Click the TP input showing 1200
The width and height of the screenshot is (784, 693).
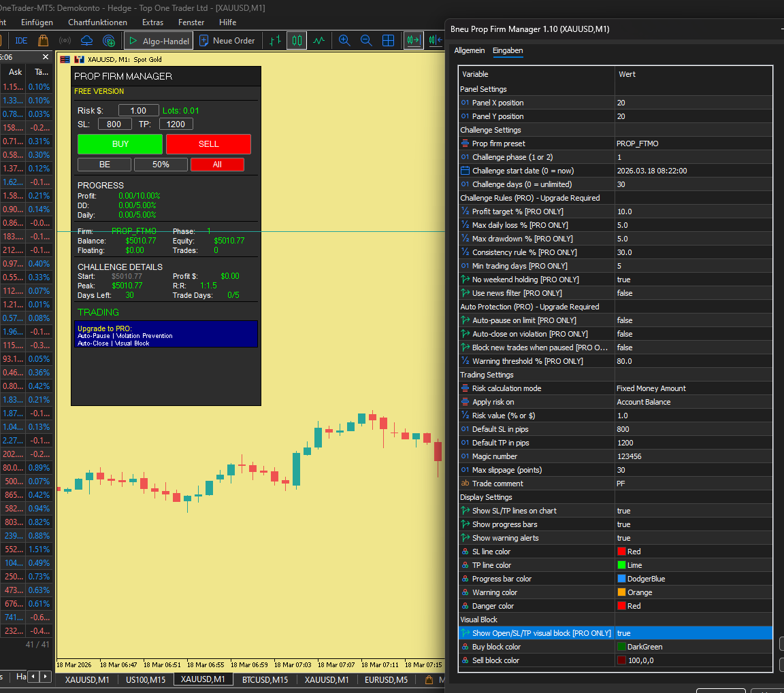tap(176, 124)
